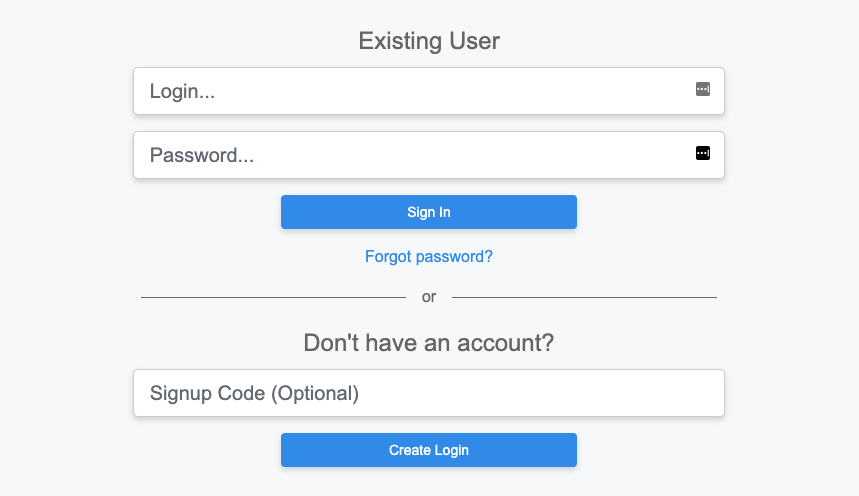
Task: Click the divider line right of "or"
Action: click(x=585, y=298)
